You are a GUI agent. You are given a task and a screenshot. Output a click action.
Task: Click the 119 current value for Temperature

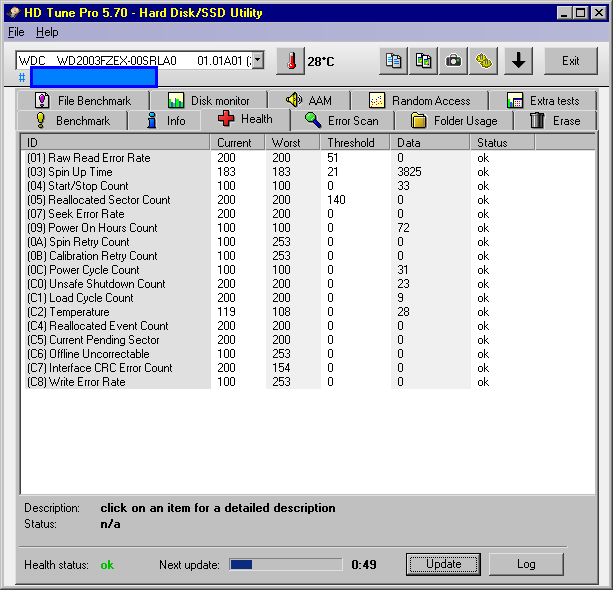(226, 312)
